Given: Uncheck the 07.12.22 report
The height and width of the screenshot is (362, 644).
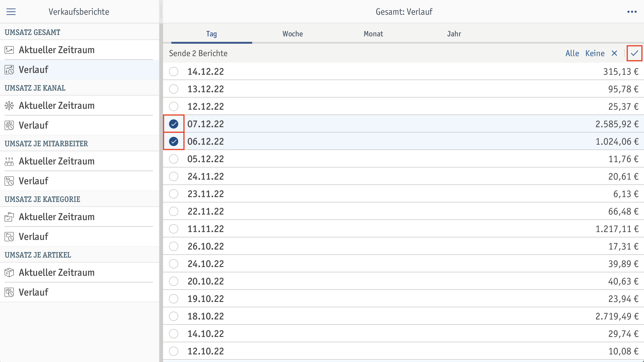Looking at the screenshot, I should click(x=173, y=124).
